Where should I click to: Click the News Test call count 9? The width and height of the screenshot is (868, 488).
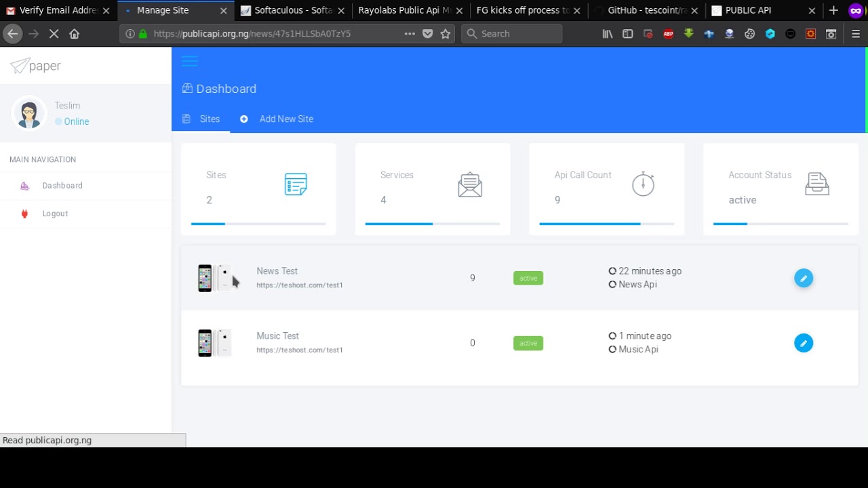pos(473,278)
